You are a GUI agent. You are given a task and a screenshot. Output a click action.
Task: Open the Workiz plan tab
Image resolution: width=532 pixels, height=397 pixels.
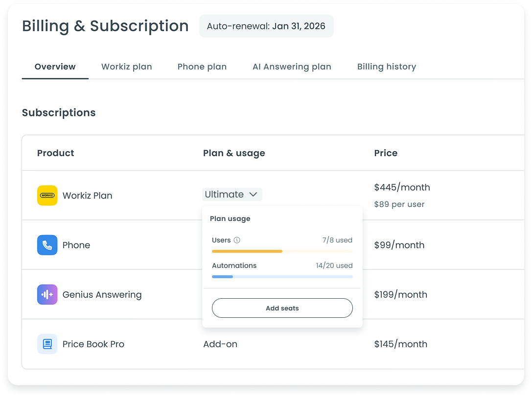tap(126, 67)
